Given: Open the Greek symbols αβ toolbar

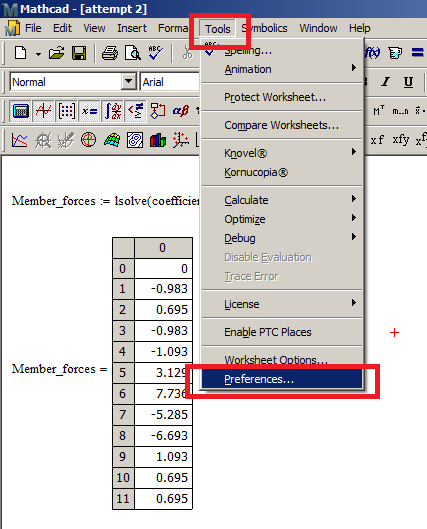Looking at the screenshot, I should coord(181,111).
